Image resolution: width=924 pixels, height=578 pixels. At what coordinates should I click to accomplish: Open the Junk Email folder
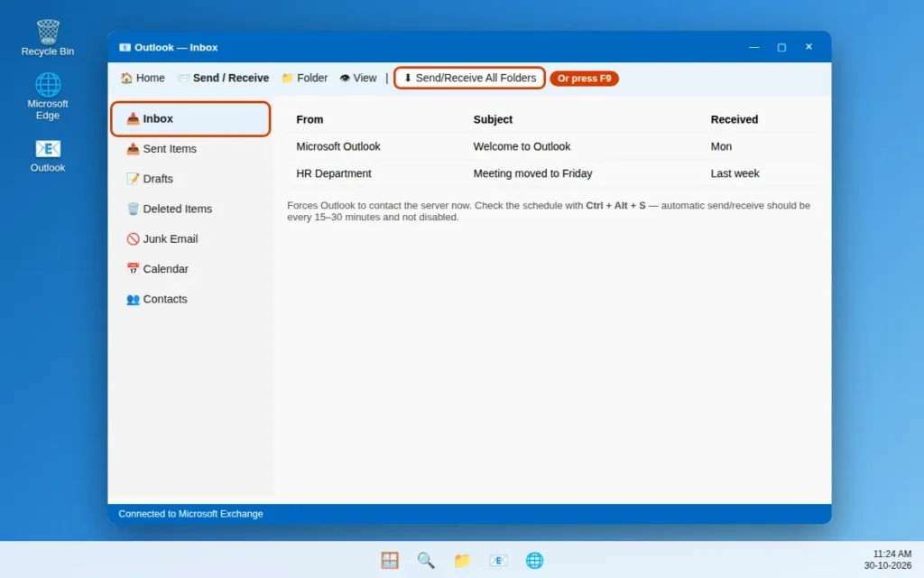pyautogui.click(x=190, y=238)
